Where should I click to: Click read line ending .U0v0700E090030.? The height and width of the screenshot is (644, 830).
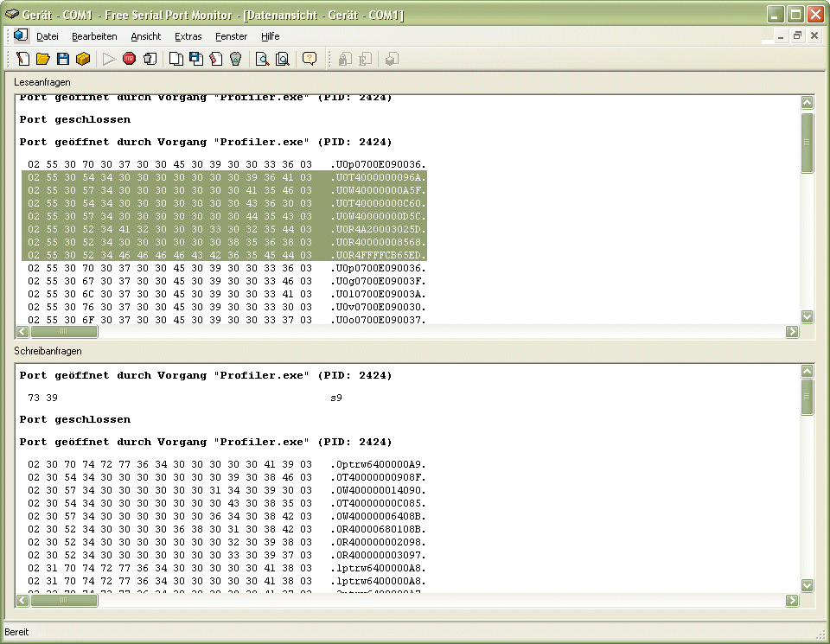coord(227,307)
